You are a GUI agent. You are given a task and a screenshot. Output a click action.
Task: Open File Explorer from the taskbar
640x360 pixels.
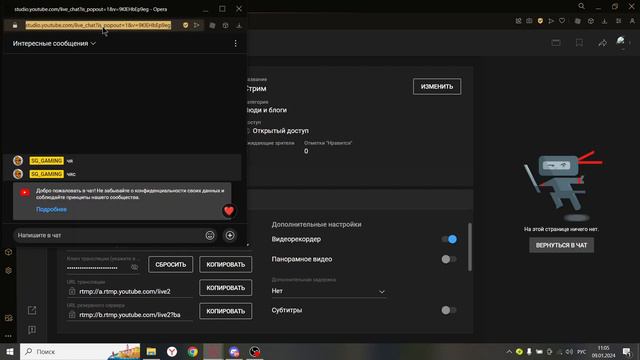pos(151,351)
